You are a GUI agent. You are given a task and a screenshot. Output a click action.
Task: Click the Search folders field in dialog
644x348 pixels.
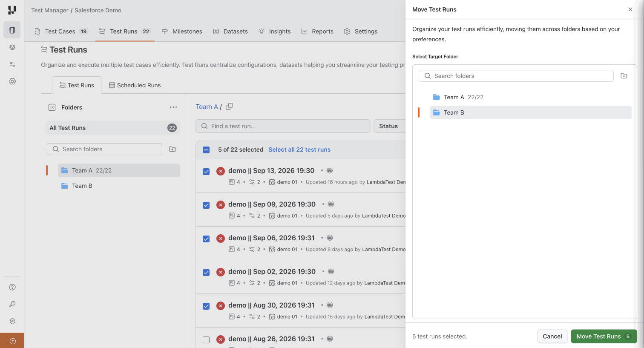(516, 76)
